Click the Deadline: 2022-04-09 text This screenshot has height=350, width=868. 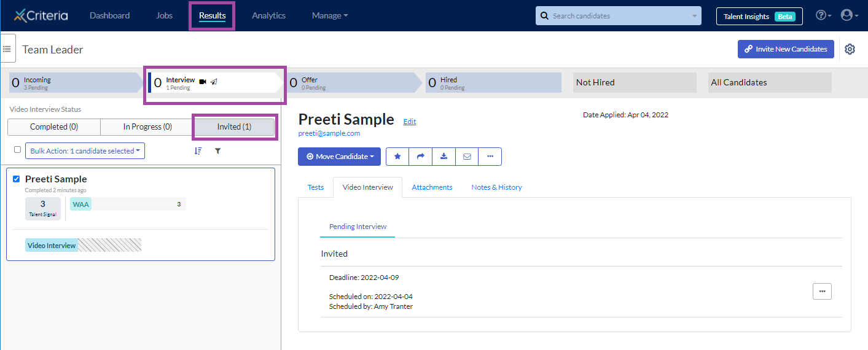364,278
